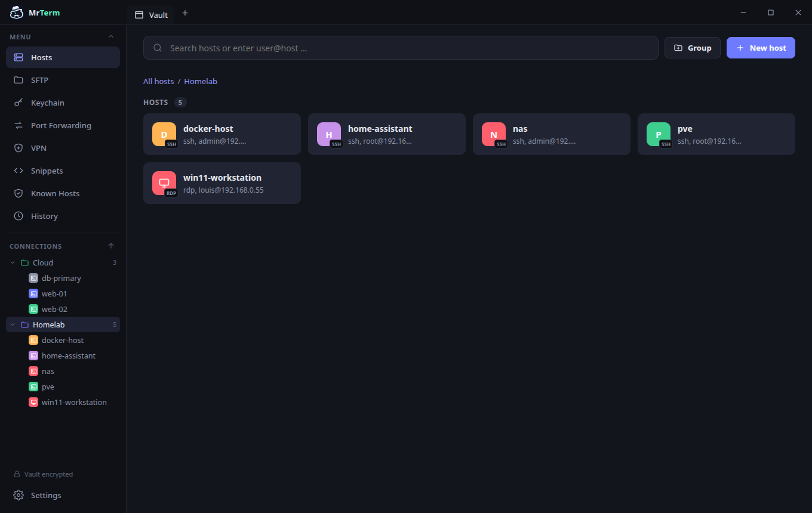Select nas in the connections tree
The width and height of the screenshot is (812, 513).
coord(63,371)
